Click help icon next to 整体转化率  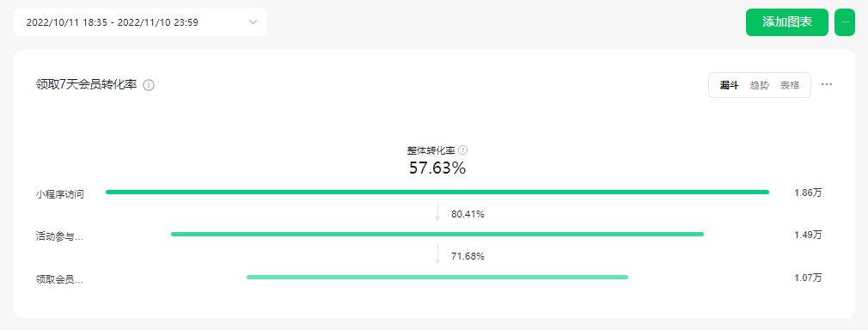pyautogui.click(x=463, y=150)
